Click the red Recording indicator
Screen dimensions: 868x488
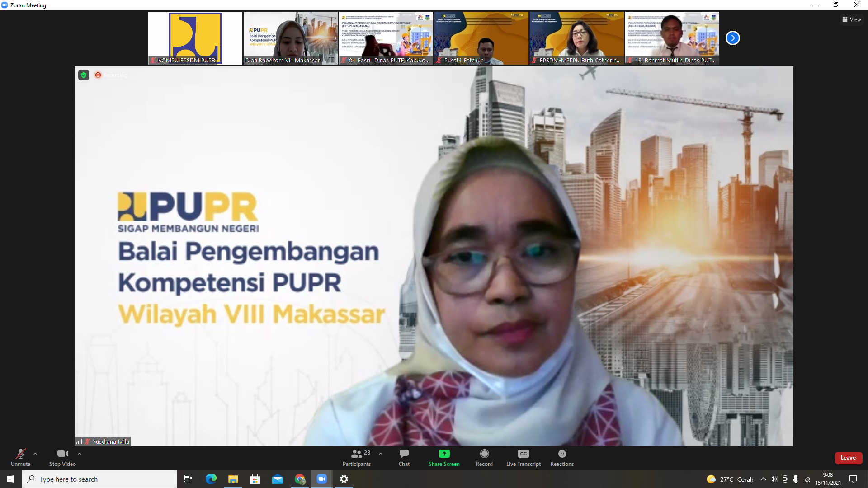[x=111, y=75]
